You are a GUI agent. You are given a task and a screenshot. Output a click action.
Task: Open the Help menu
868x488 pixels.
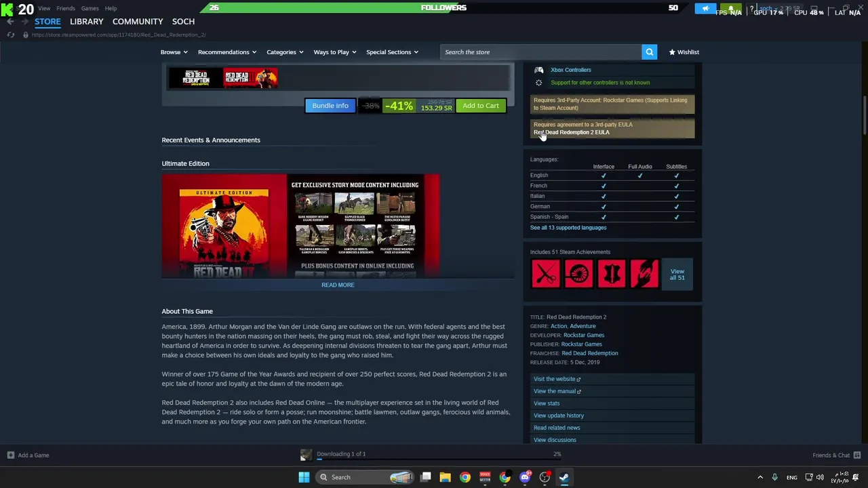point(111,8)
